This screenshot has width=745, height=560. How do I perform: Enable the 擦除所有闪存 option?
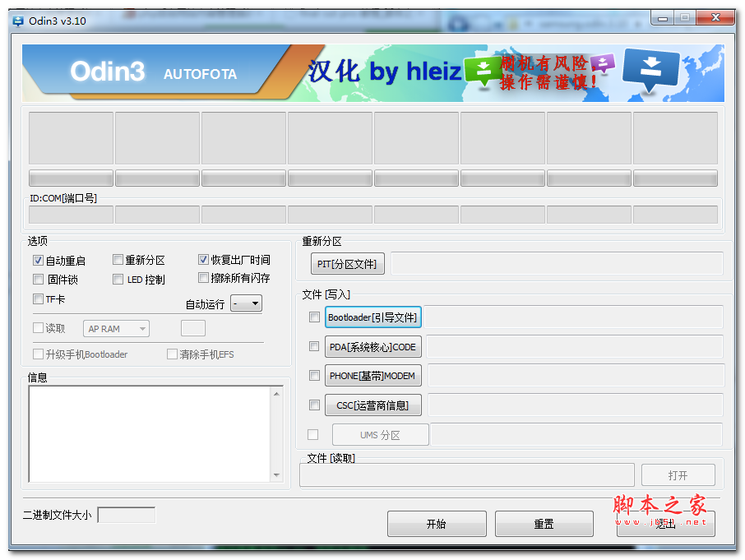[203, 279]
